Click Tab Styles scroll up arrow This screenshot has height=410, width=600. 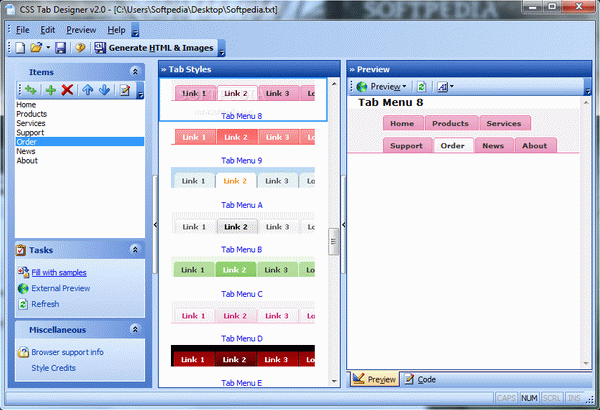pos(334,83)
